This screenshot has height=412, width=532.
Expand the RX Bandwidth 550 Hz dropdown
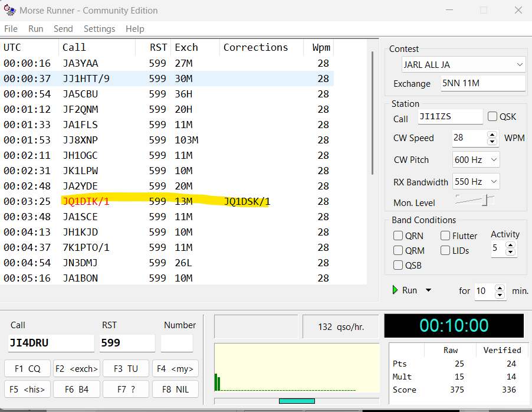(494, 182)
